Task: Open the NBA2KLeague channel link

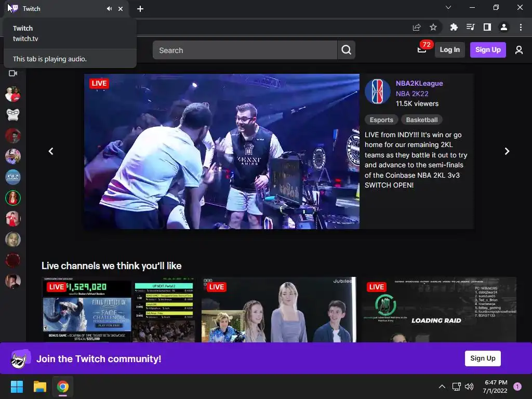Action: point(419,83)
